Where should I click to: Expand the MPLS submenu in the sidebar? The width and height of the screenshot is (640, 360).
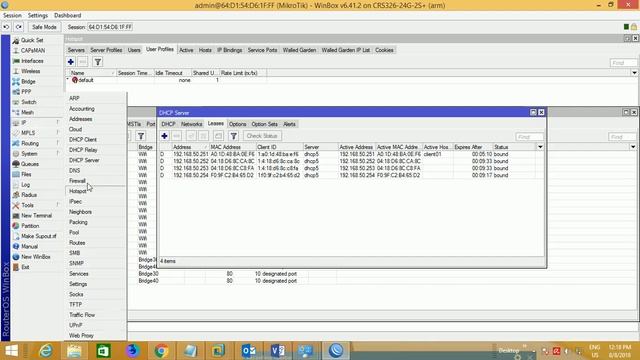pyautogui.click(x=28, y=133)
